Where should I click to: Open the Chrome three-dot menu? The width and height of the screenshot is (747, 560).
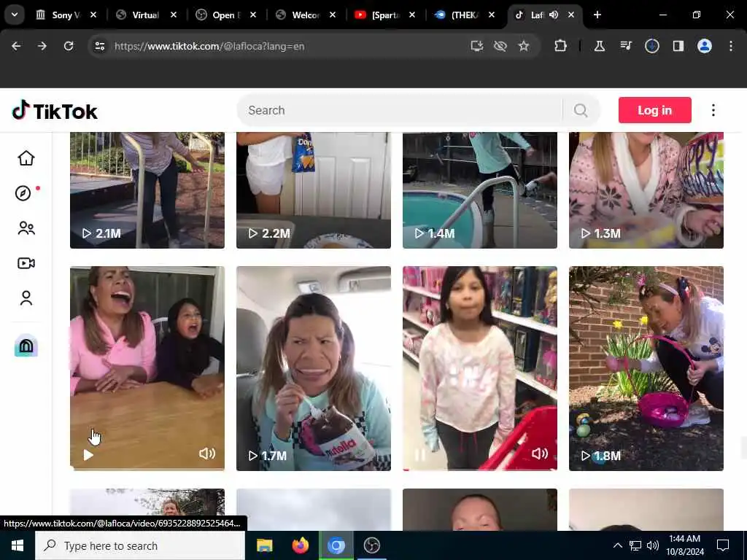pos(731,46)
